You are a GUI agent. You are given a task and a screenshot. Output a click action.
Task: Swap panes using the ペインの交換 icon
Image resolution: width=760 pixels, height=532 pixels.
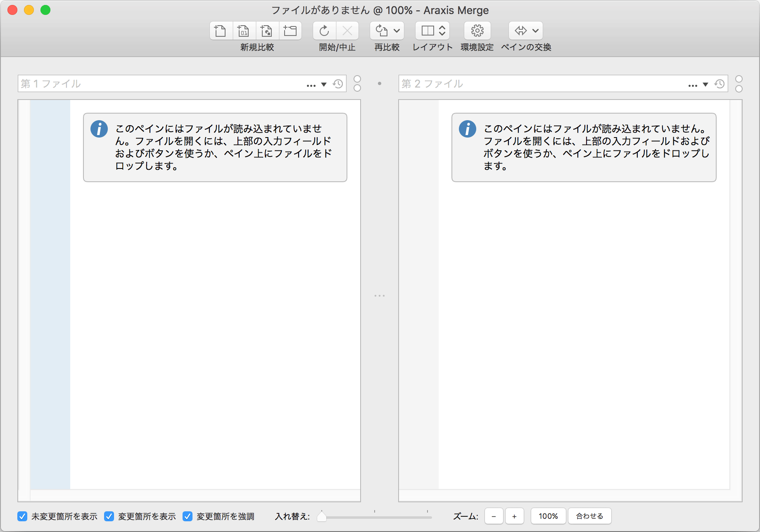521,31
